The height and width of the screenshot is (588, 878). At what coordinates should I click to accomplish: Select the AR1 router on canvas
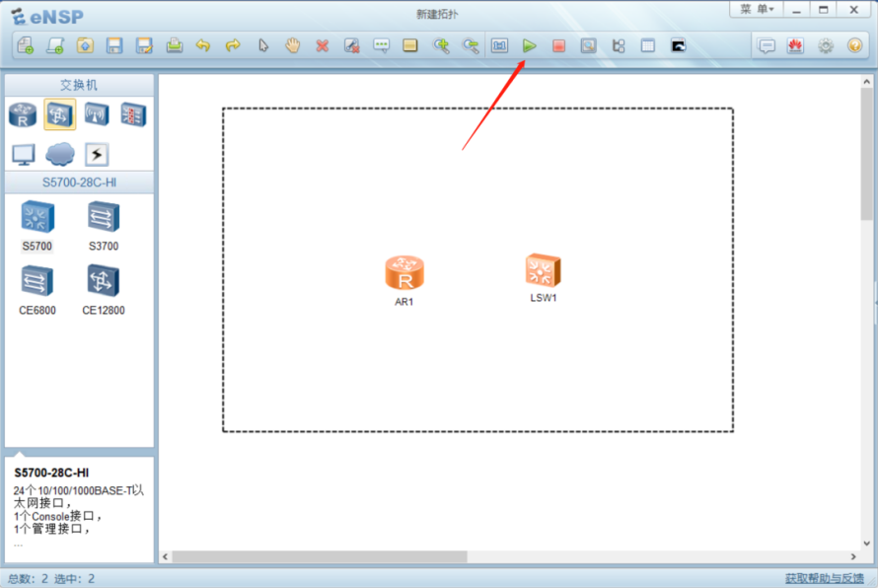pyautogui.click(x=404, y=273)
